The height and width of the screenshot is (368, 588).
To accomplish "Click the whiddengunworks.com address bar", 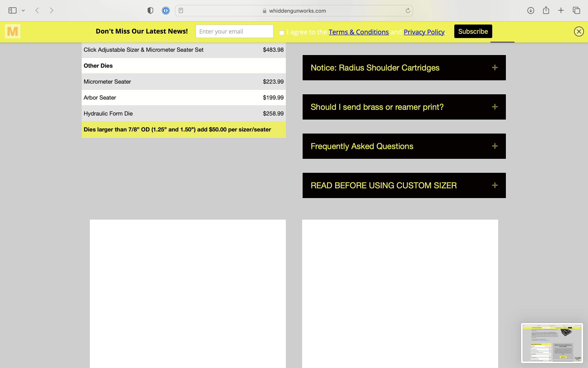I will [x=294, y=11].
